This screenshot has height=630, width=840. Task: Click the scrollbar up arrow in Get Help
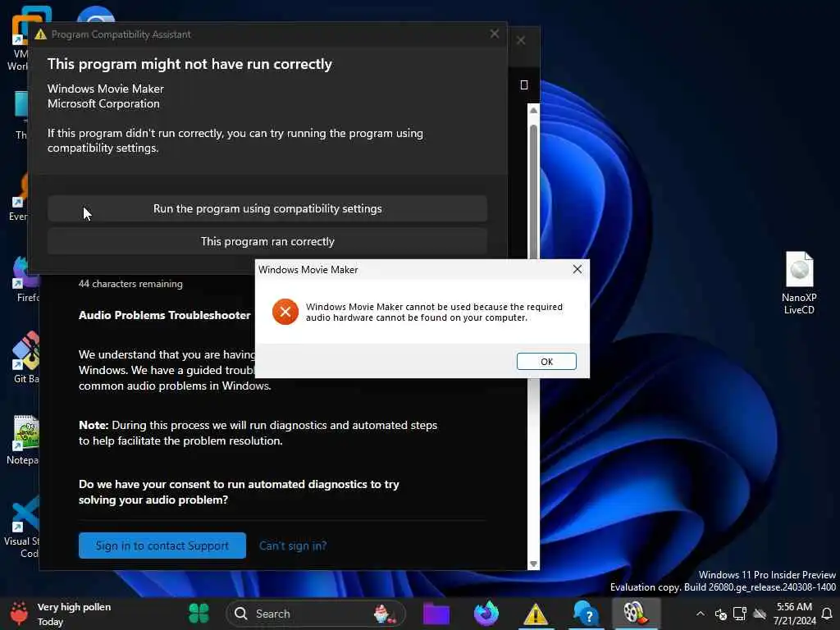click(x=533, y=110)
